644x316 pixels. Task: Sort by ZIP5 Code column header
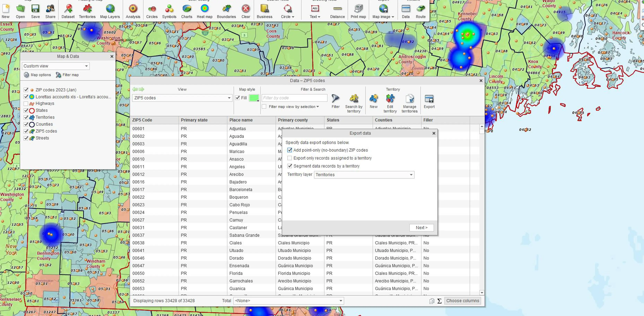click(154, 120)
